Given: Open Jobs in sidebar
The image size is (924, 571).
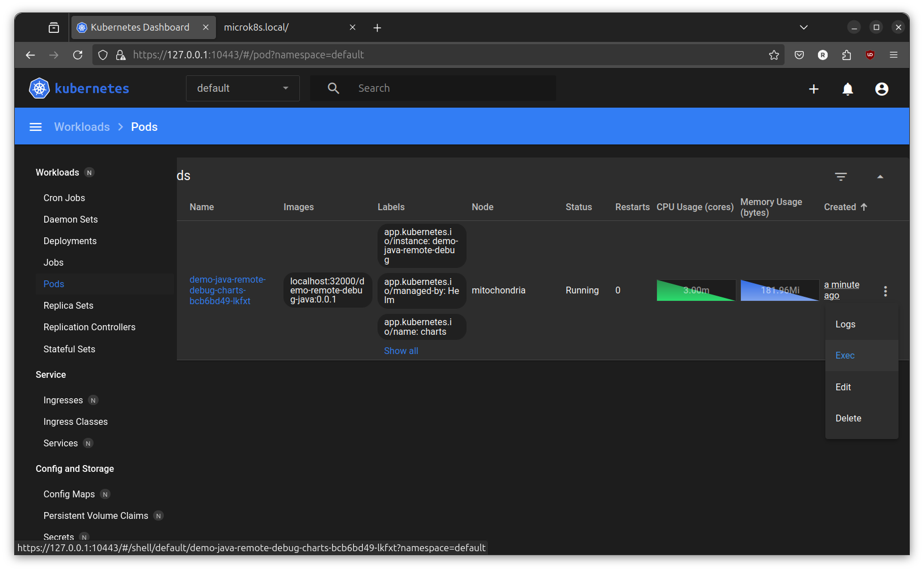Looking at the screenshot, I should [x=53, y=263].
